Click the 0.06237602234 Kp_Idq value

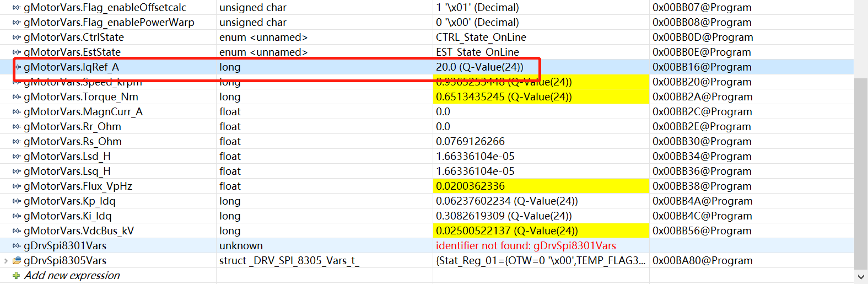(507, 201)
